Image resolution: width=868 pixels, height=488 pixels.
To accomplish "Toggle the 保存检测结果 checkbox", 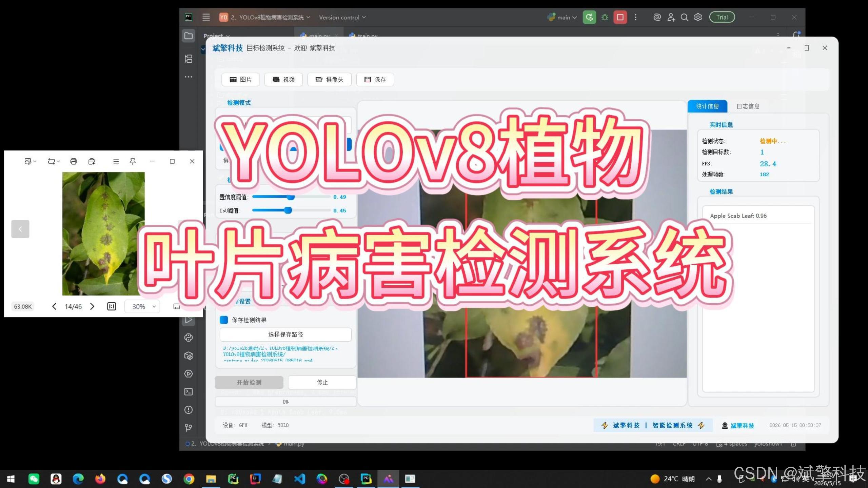I will coord(224,320).
